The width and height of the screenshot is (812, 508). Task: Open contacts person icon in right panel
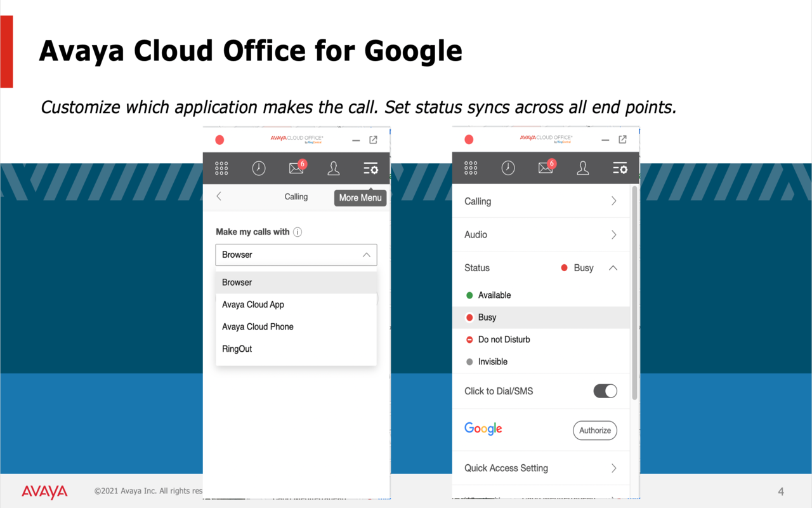point(583,168)
